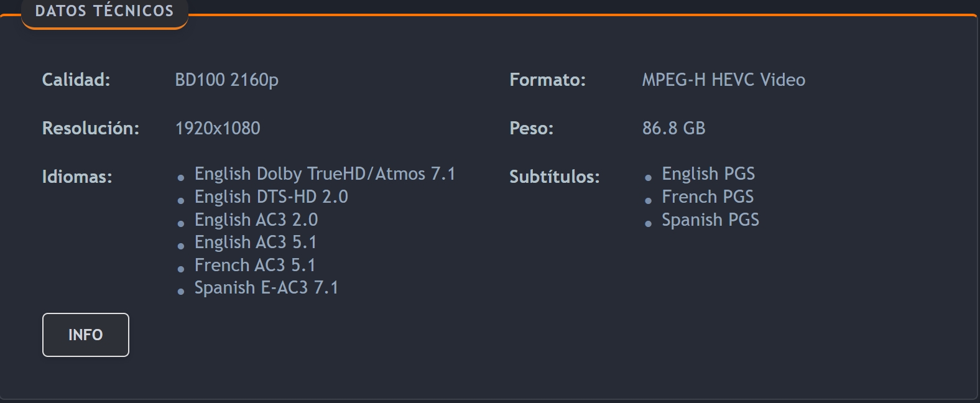Screen dimensions: 980x403
Task: Select French AC3 5.1 audio entry
Action: [255, 265]
